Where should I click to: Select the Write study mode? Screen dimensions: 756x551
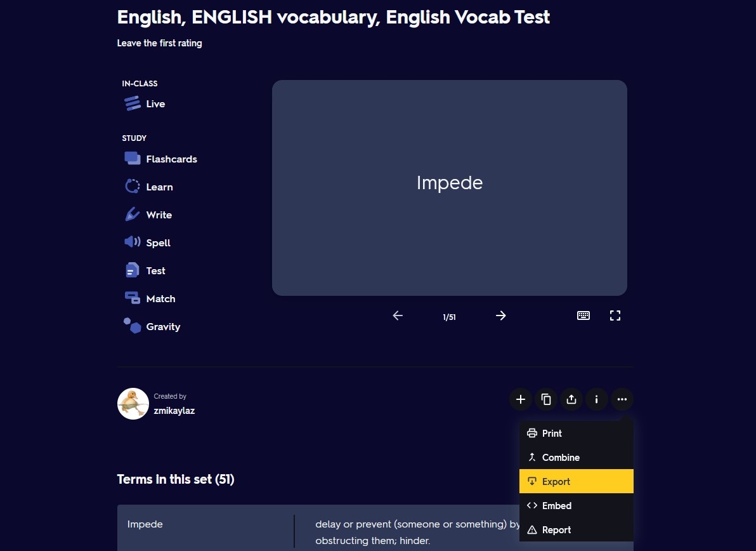[159, 215]
